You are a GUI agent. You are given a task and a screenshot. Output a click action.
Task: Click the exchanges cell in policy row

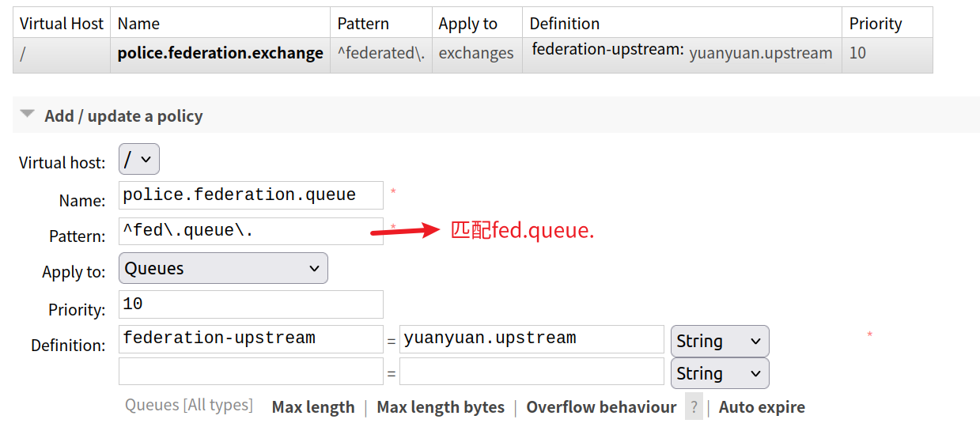pyautogui.click(x=476, y=54)
